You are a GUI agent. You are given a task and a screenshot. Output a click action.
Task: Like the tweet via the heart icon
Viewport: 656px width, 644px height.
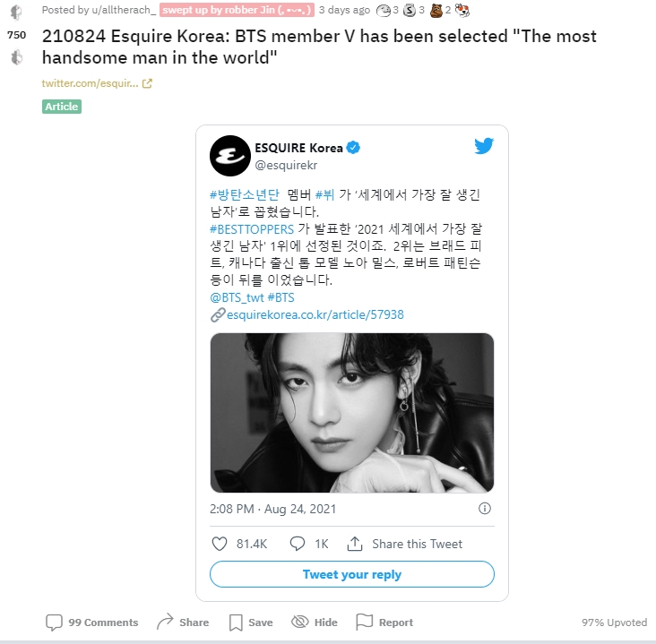pos(220,544)
